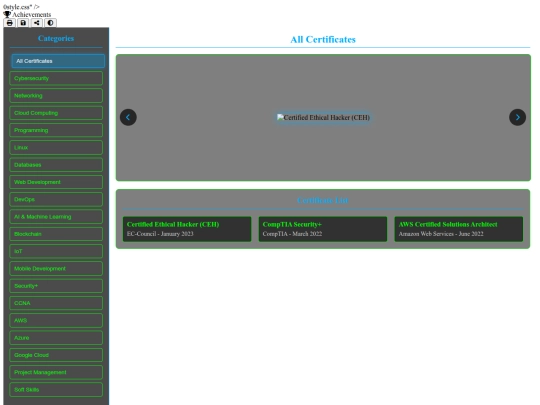
Task: Filter by Project Management category
Action: 56,372
